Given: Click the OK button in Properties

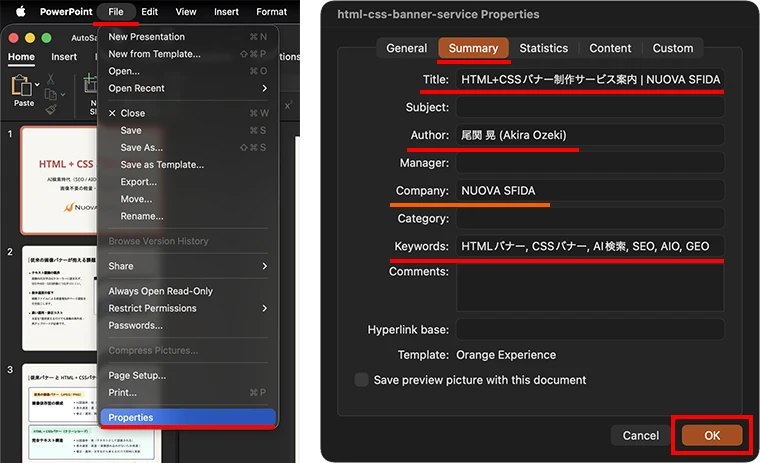Looking at the screenshot, I should pos(712,435).
